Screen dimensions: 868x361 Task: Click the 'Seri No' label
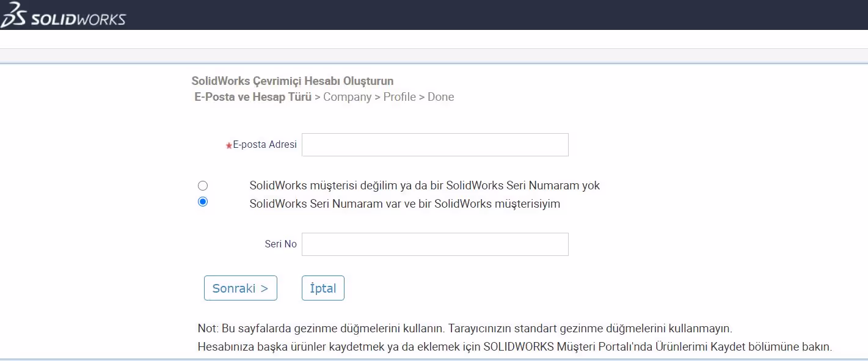[x=281, y=244]
